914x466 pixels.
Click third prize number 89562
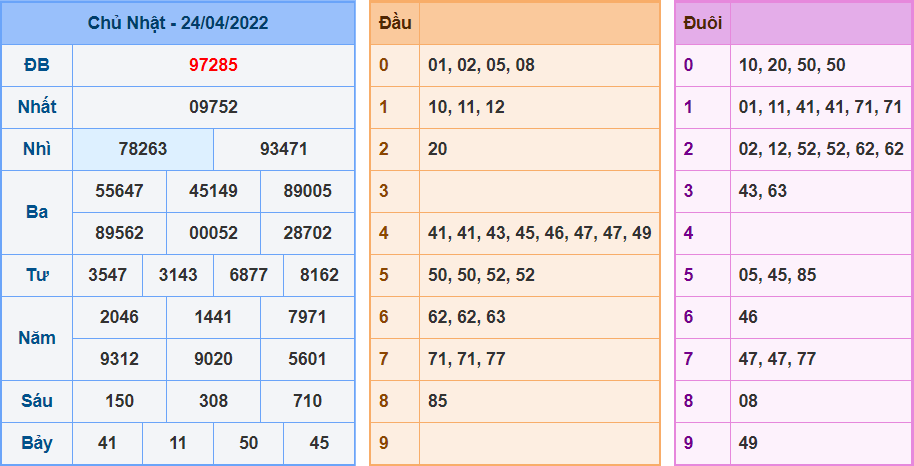click(119, 233)
